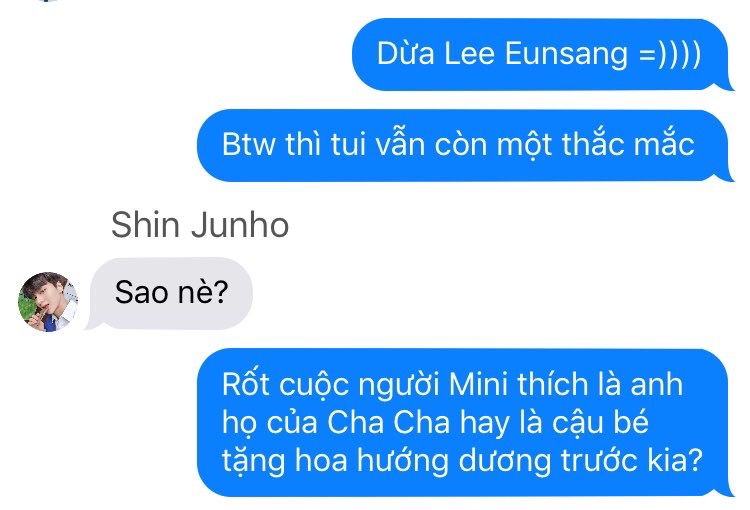Click the '=))))' emoticon text
This screenshot has width=750, height=510.
pos(671,53)
